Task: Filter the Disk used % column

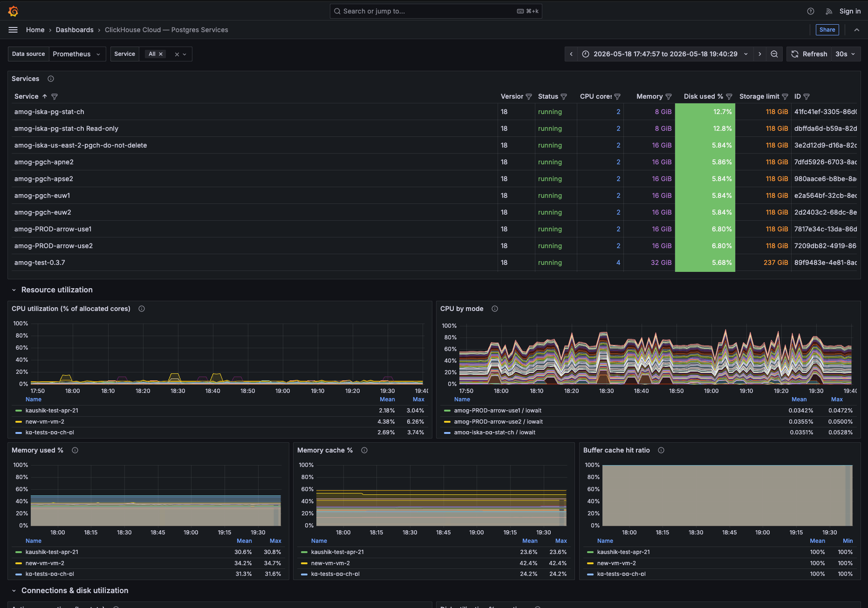Action: click(x=729, y=96)
